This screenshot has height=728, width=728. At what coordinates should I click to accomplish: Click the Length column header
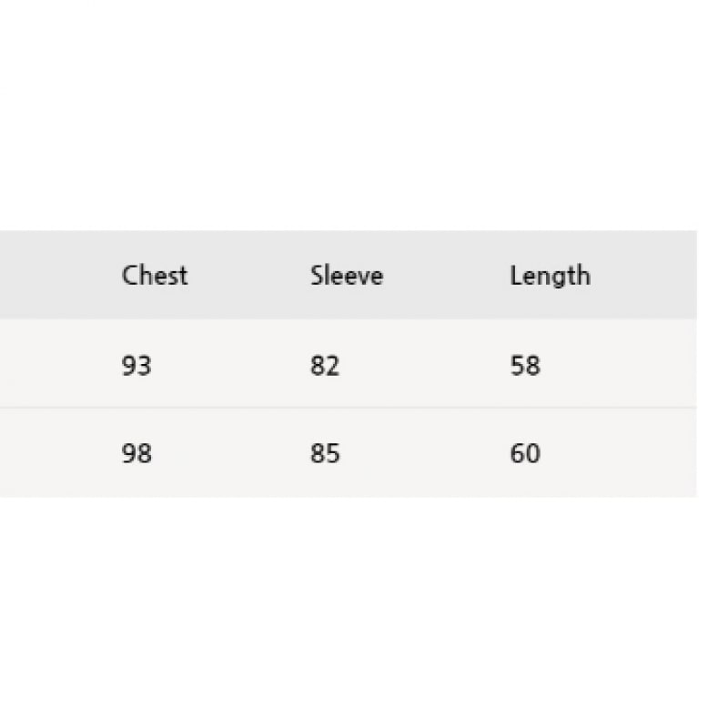551,276
